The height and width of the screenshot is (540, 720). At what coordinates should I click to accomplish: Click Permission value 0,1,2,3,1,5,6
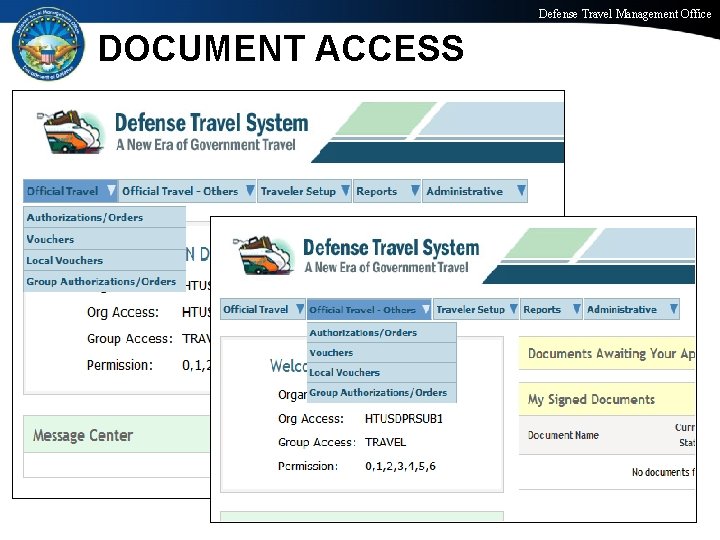pyautogui.click(x=400, y=466)
